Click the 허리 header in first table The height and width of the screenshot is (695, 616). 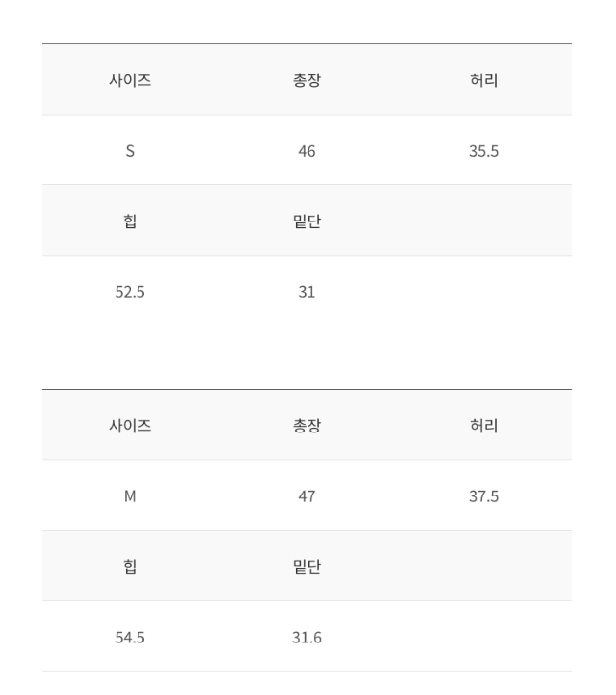tap(483, 80)
